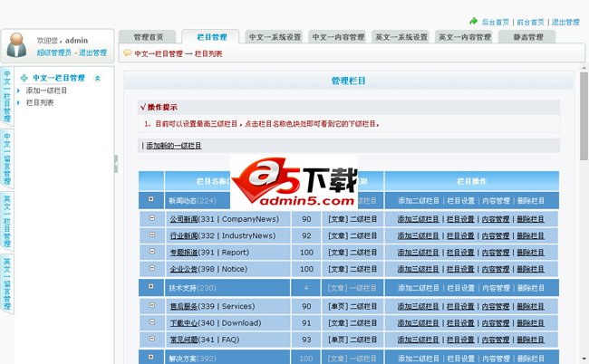Open 后台首页 link at top right
Viewport: 589px width, 364px height.
(x=496, y=22)
